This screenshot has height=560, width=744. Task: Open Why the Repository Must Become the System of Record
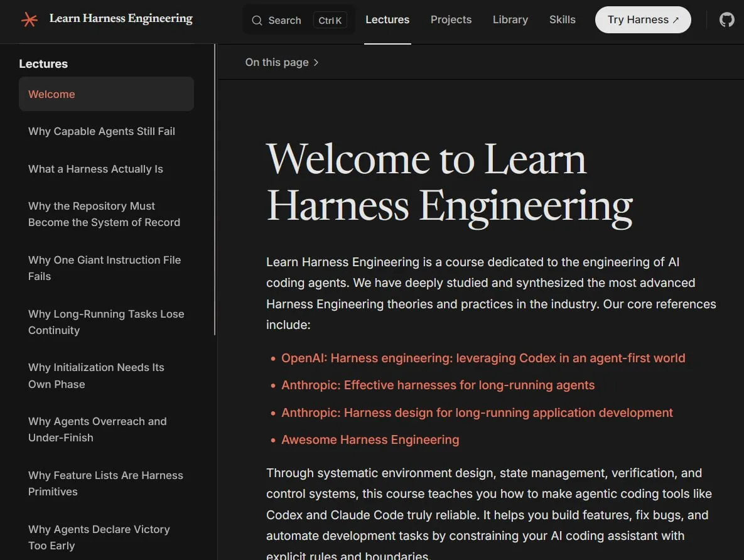click(x=104, y=214)
